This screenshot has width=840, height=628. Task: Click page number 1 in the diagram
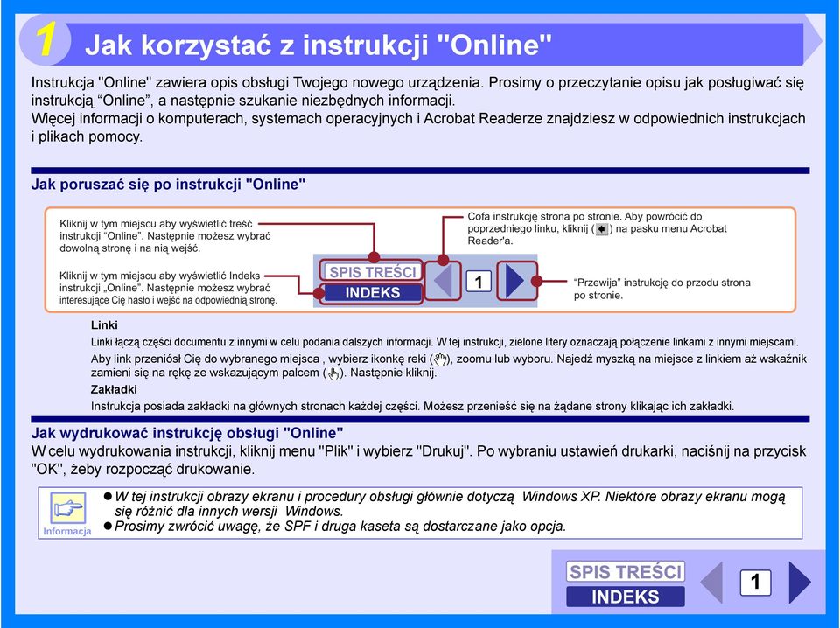[479, 281]
